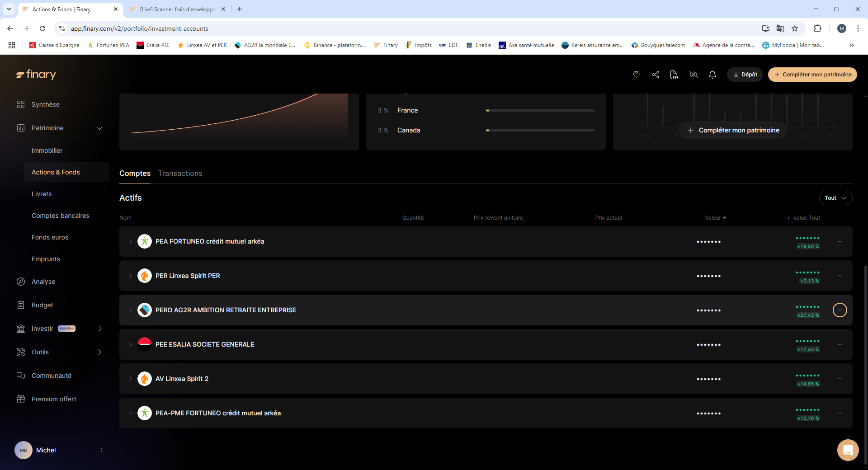This screenshot has width=868, height=470.
Task: Open Livrets in the sidebar
Action: click(42, 194)
